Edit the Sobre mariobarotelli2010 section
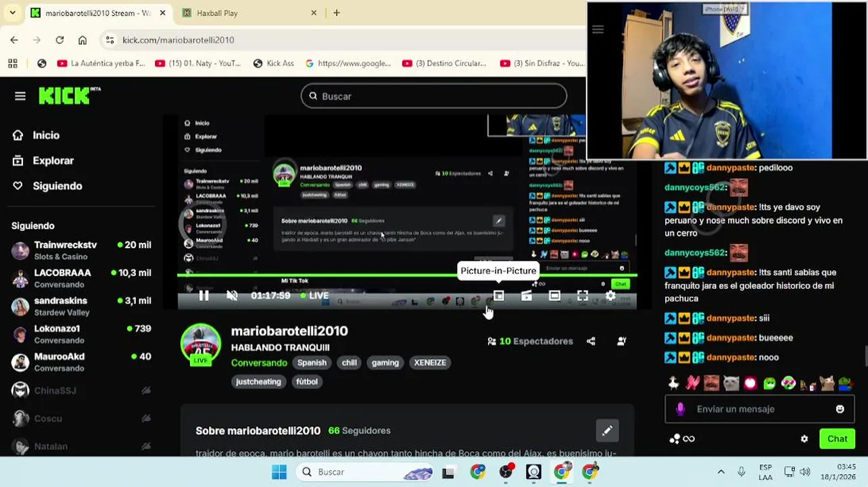 click(607, 430)
